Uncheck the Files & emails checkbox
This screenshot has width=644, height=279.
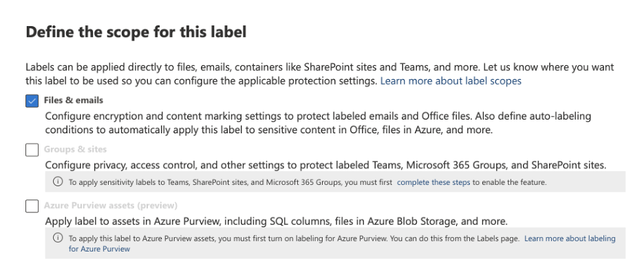click(x=32, y=101)
